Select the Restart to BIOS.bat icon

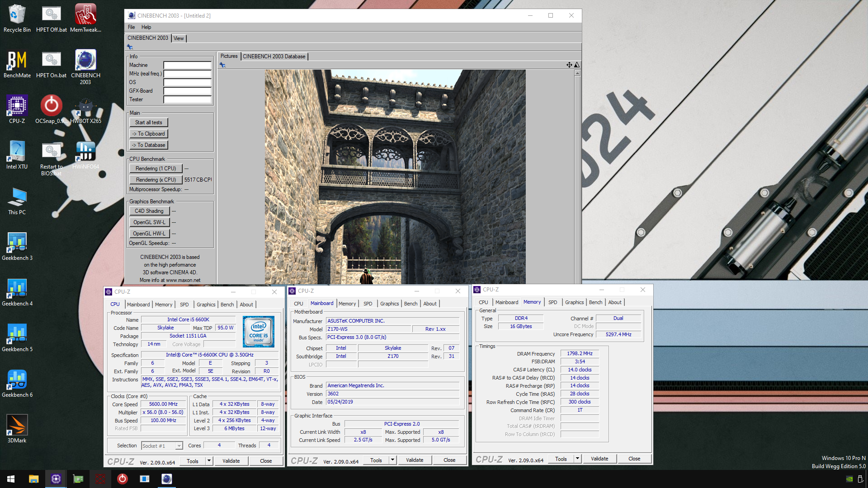[x=51, y=158]
